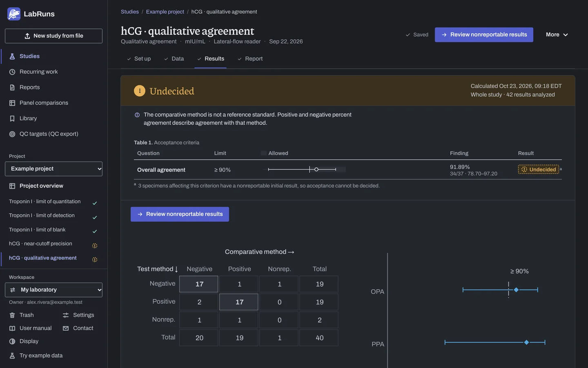Click the Saved status indicator

(417, 35)
